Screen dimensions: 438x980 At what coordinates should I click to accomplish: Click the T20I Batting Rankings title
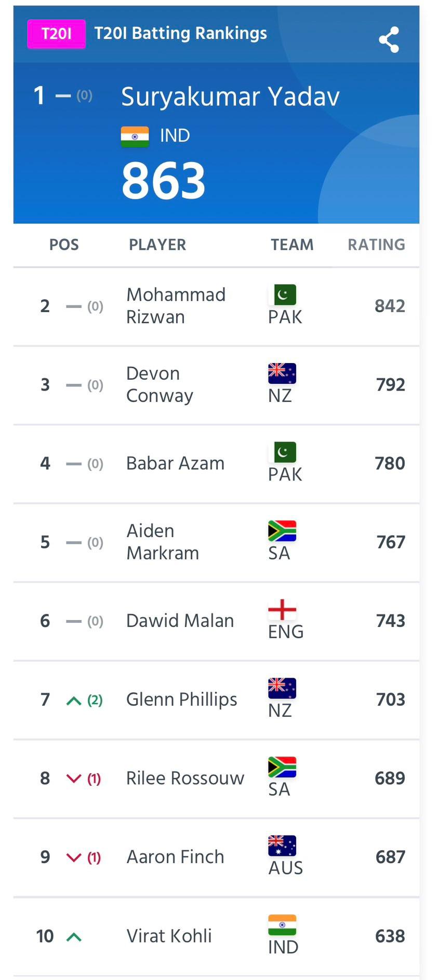click(x=180, y=33)
